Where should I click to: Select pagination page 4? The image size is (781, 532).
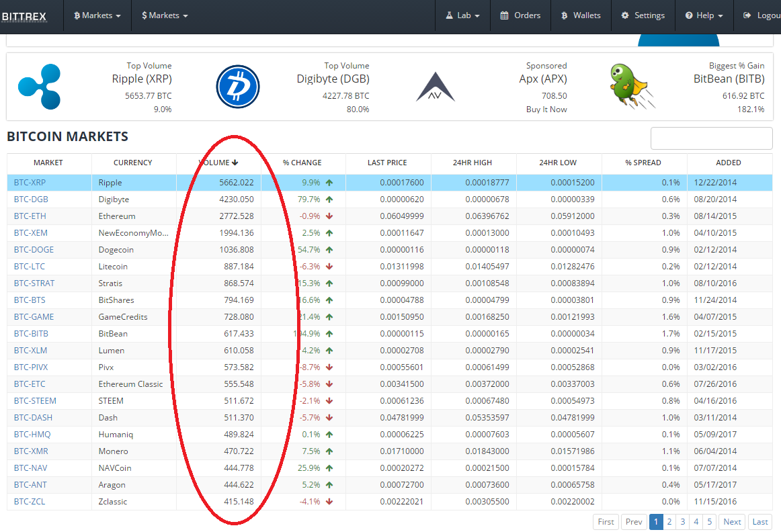696,521
